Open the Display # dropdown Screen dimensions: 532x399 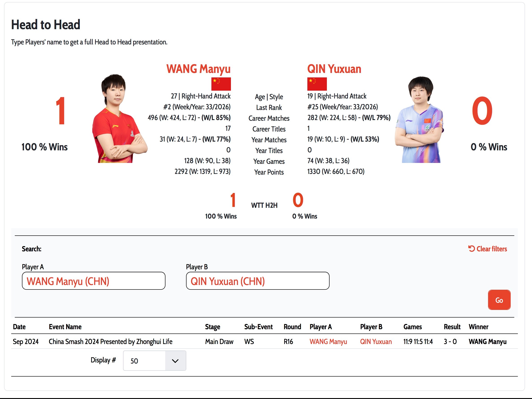[154, 360]
